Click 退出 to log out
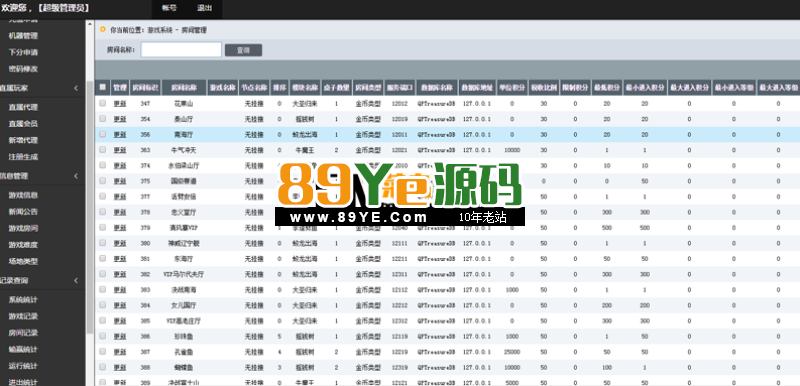The height and width of the screenshot is (386, 800). (x=205, y=8)
